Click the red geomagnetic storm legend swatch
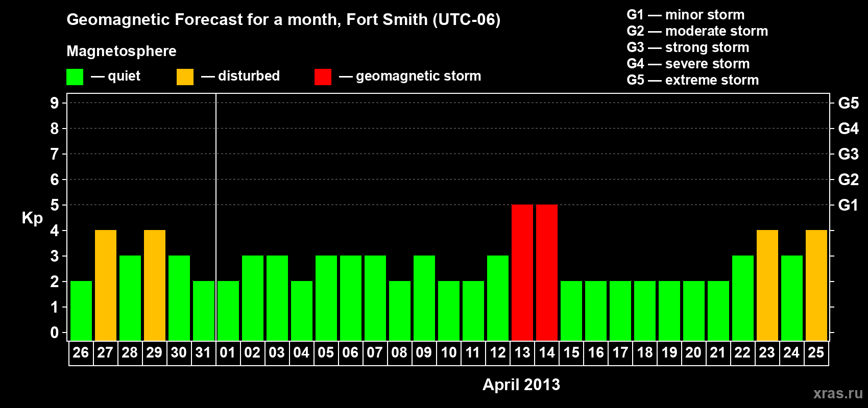The image size is (868, 408). 323,77
